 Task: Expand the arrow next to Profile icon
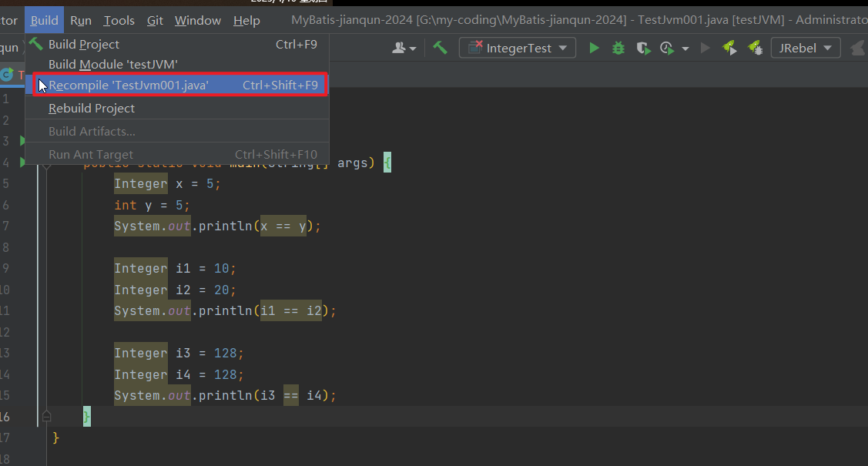point(685,49)
